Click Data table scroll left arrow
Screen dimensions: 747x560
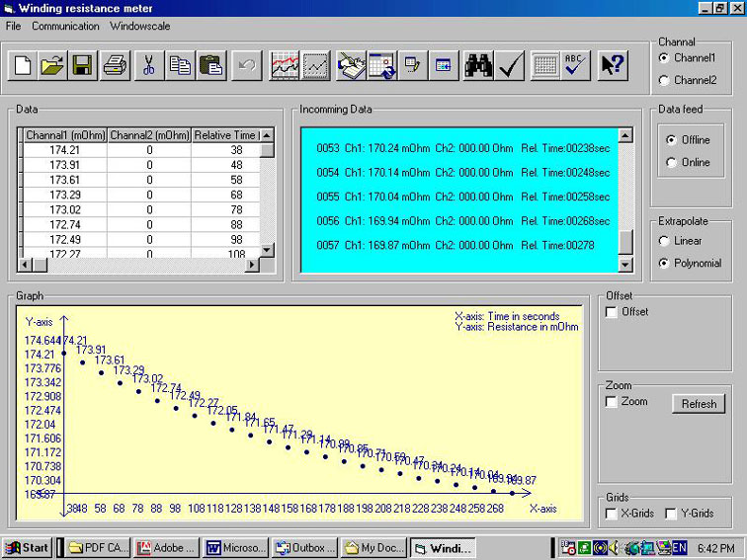pos(26,265)
